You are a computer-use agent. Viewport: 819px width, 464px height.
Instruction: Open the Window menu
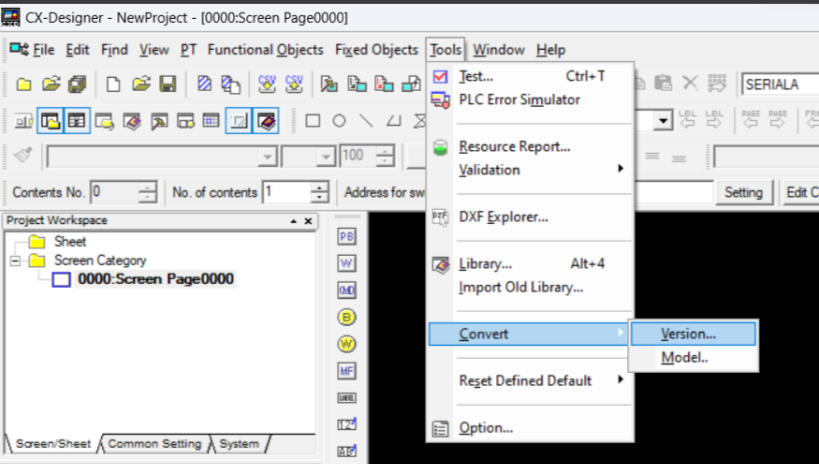pos(499,50)
